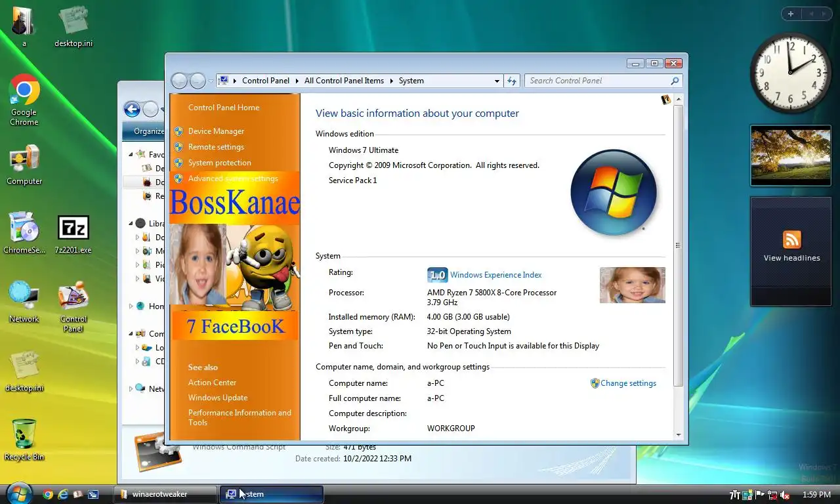Click the Forward button in System window
This screenshot has height=504, width=840.
[x=198, y=81]
